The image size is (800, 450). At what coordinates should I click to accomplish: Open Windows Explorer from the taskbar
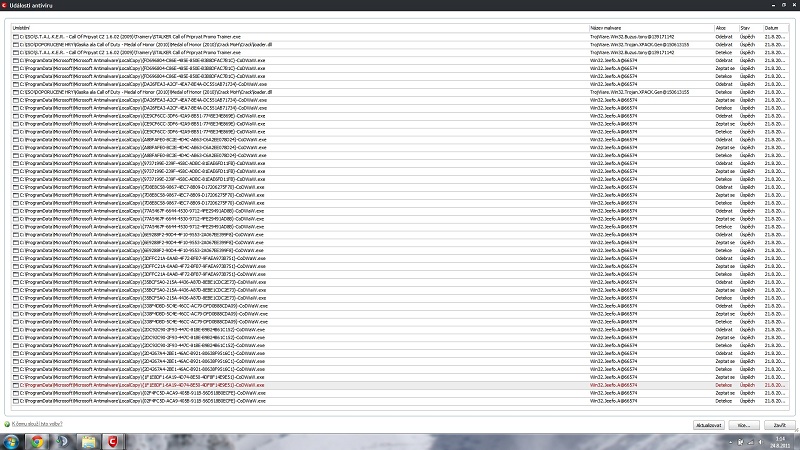[88, 441]
